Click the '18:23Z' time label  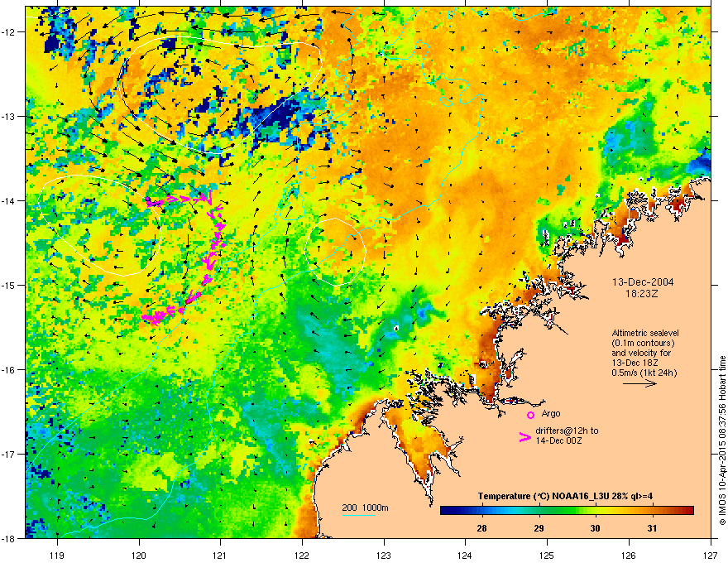coord(641,294)
